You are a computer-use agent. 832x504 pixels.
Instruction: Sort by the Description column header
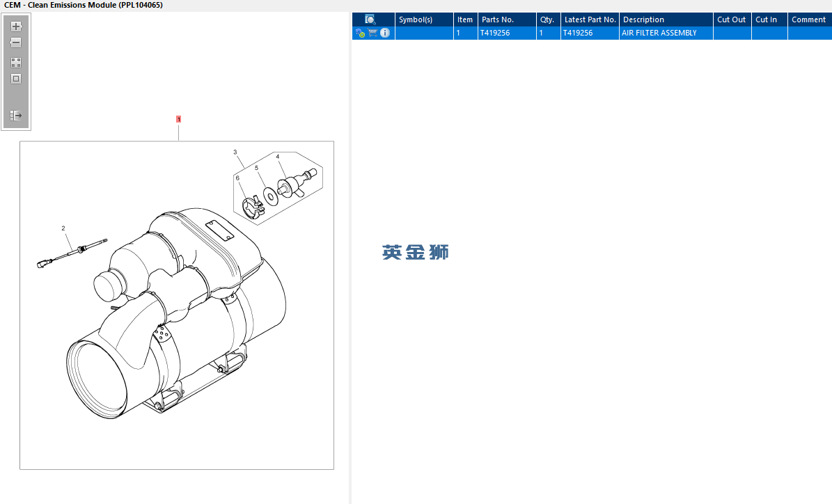click(x=666, y=19)
